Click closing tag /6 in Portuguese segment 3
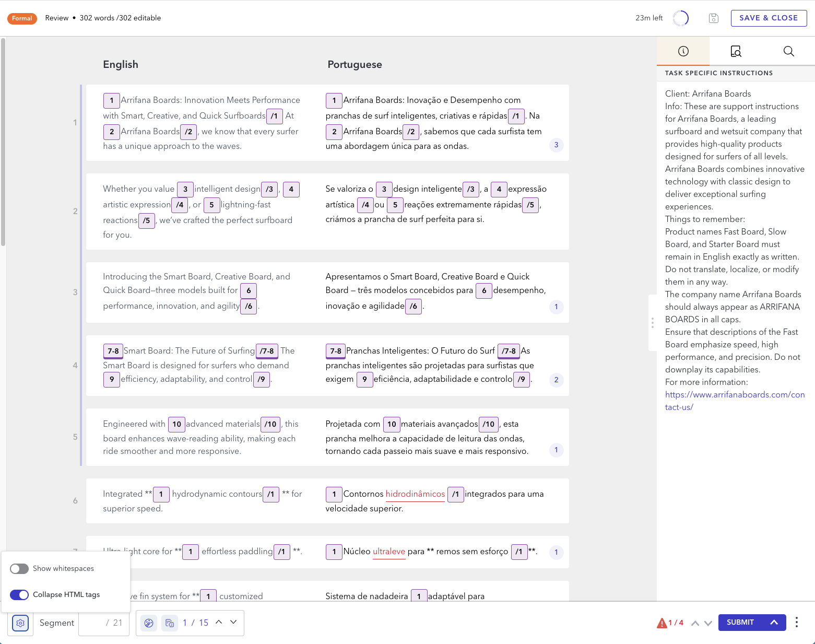Screen dimensions: 815x644 coord(414,306)
